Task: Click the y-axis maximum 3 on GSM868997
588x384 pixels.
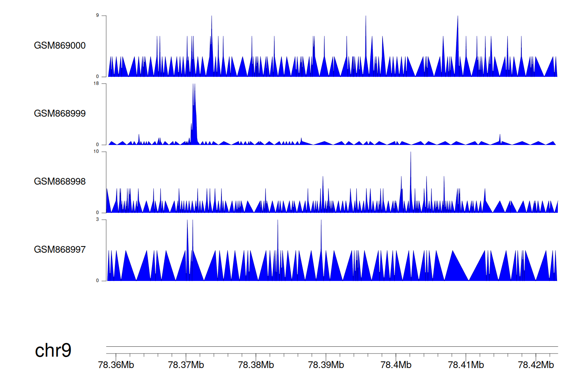Action: tap(98, 219)
